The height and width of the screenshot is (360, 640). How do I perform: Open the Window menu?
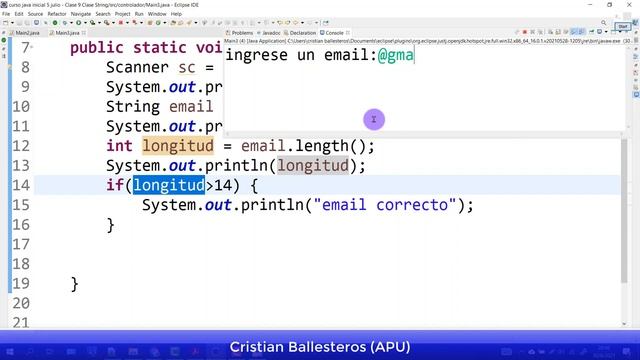click(x=157, y=14)
